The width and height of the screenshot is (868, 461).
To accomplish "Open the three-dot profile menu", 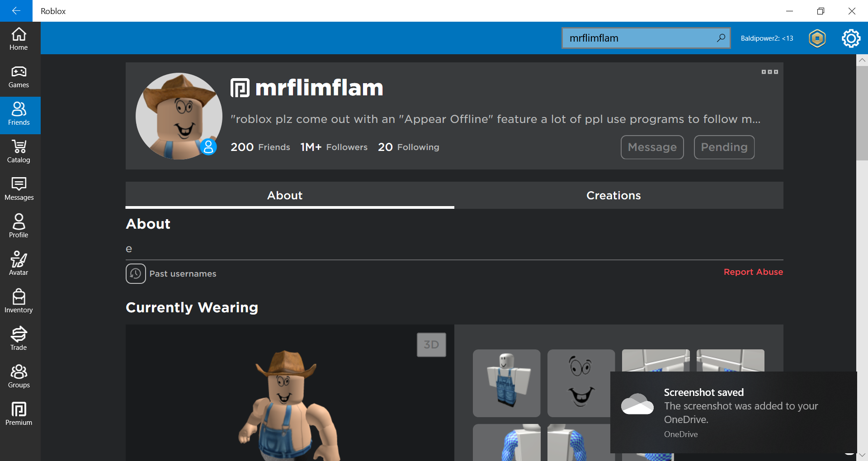I will point(769,72).
